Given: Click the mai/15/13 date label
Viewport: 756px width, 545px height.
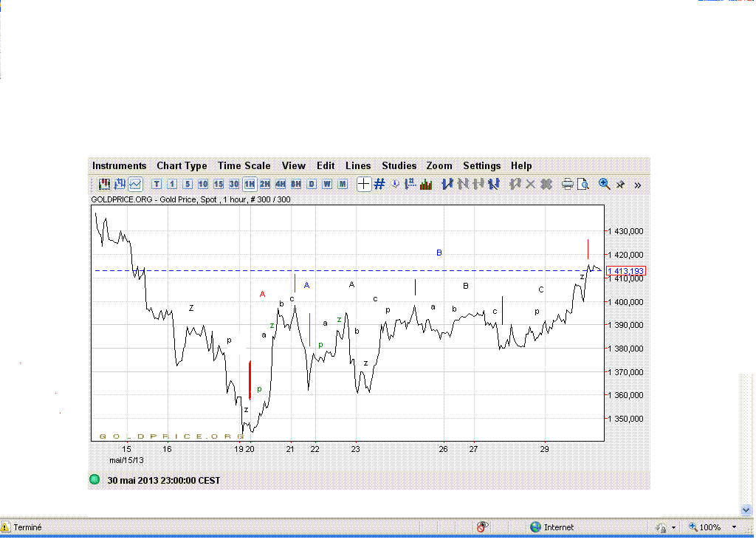Looking at the screenshot, I should 126,460.
